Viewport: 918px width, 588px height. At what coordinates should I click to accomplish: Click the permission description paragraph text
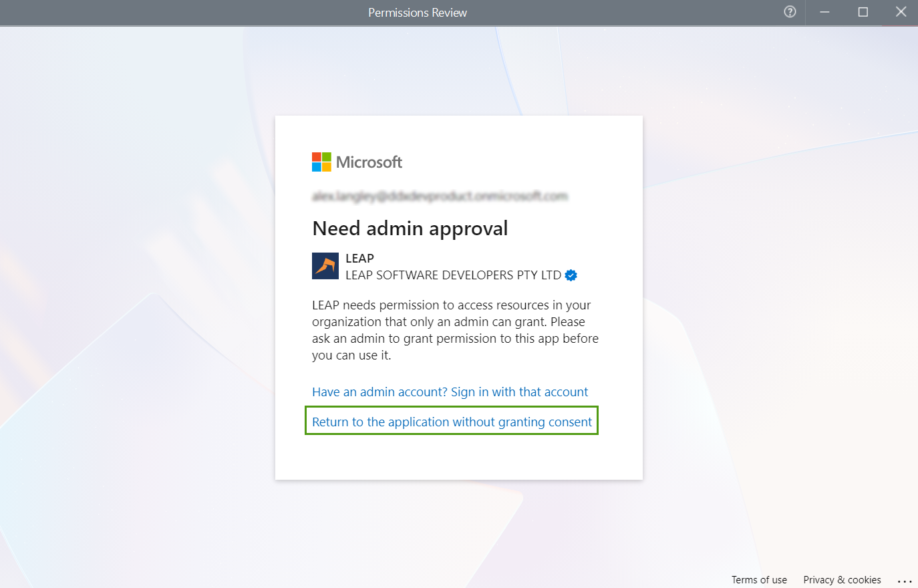[455, 330]
